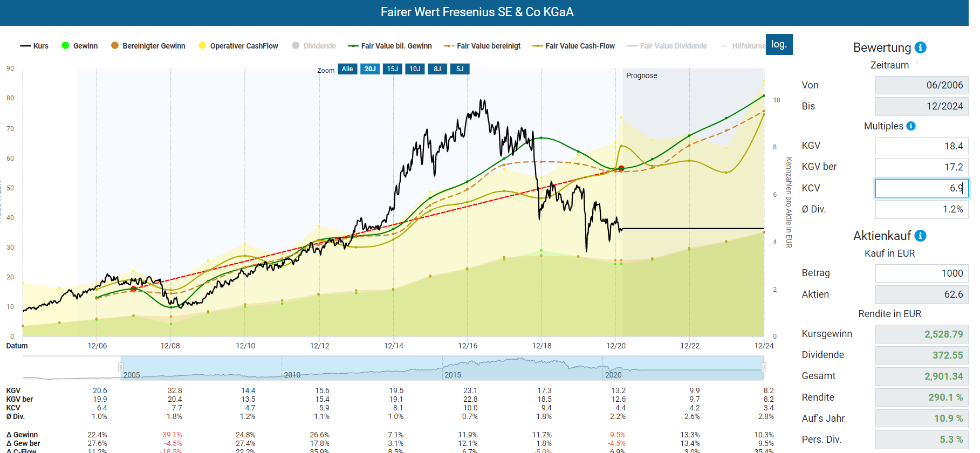The image size is (980, 453).
Task: Edit the Betrag amount field
Action: 922,273
